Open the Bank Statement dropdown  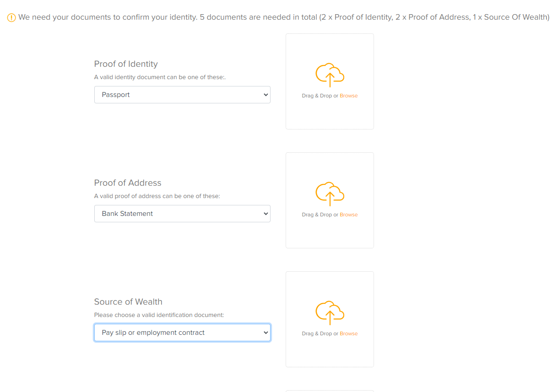[x=182, y=214]
